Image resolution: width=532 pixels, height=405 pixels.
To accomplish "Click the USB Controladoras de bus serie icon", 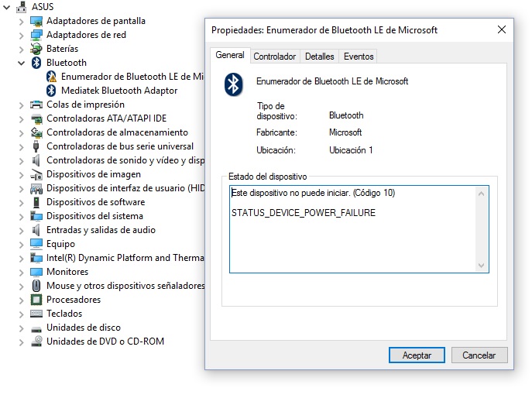I will coord(36,146).
